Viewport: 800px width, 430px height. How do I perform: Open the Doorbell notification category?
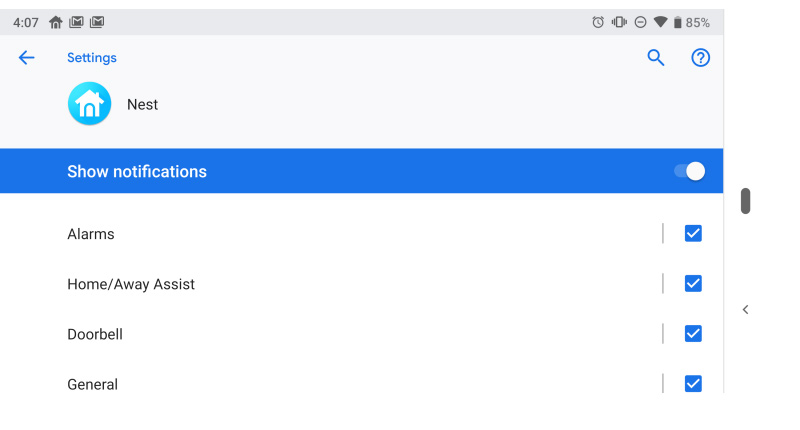coord(331,334)
